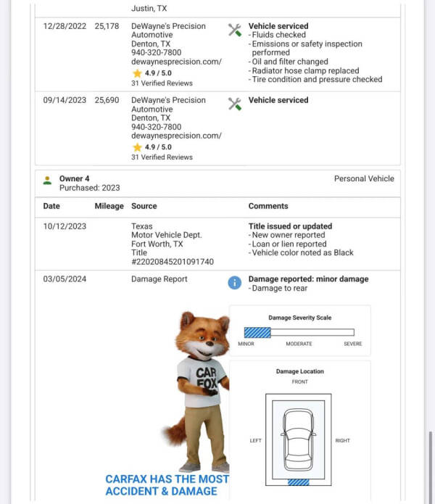Tap phone number 940-320-7800 in the 09/14/2023 entry
Screen dimensions: 435x504
156,127
